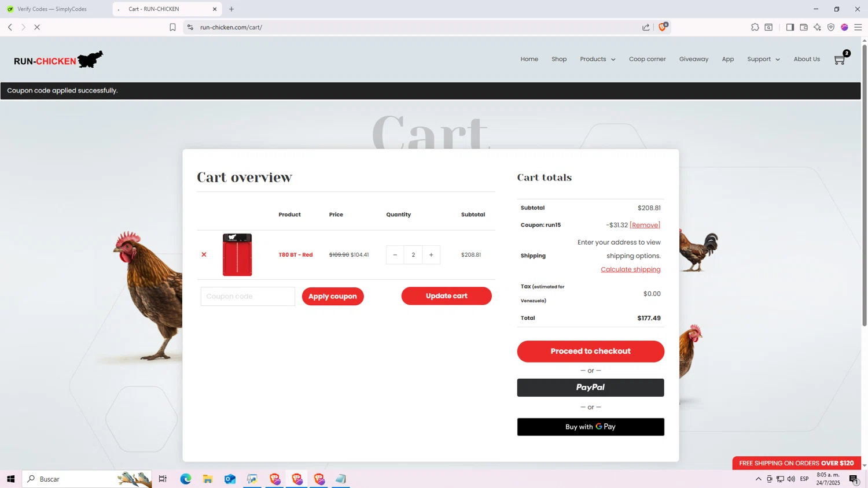Toggle the browser sidebar panel

pos(790,27)
